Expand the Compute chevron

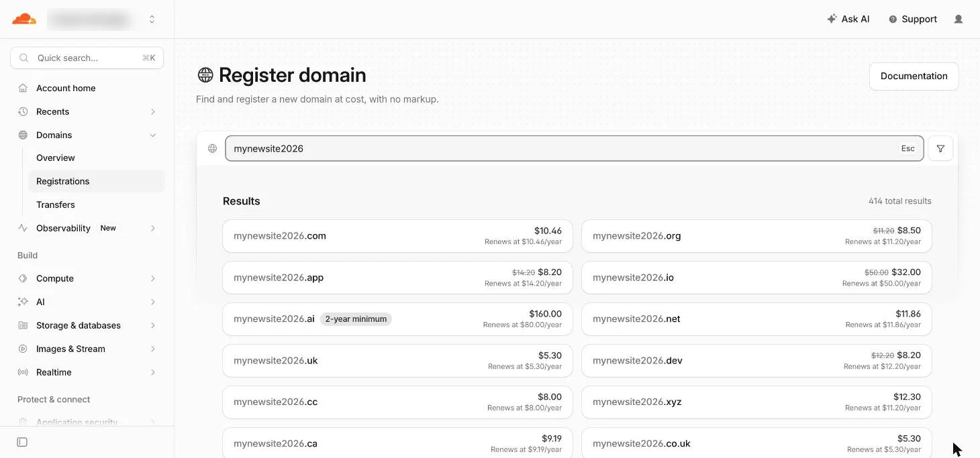pyautogui.click(x=153, y=278)
